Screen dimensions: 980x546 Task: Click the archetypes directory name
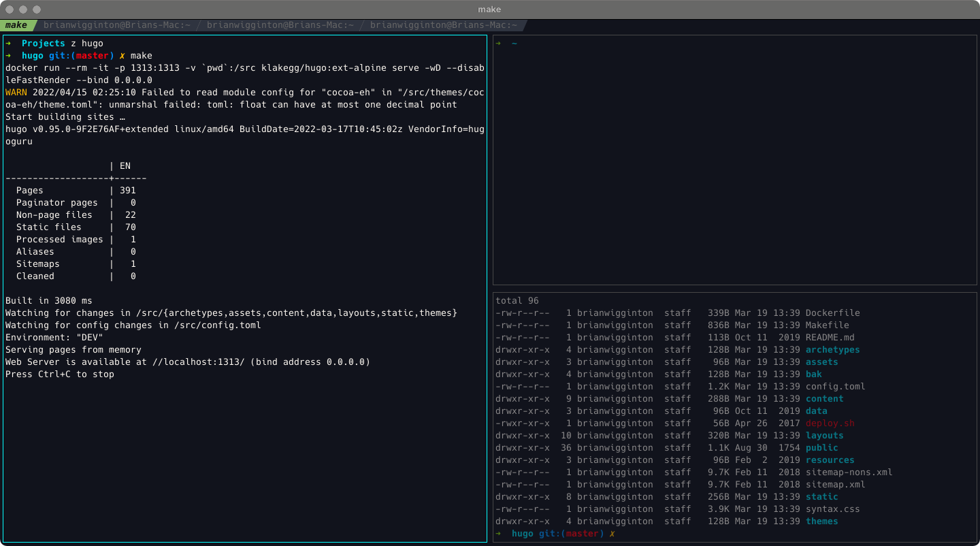832,350
